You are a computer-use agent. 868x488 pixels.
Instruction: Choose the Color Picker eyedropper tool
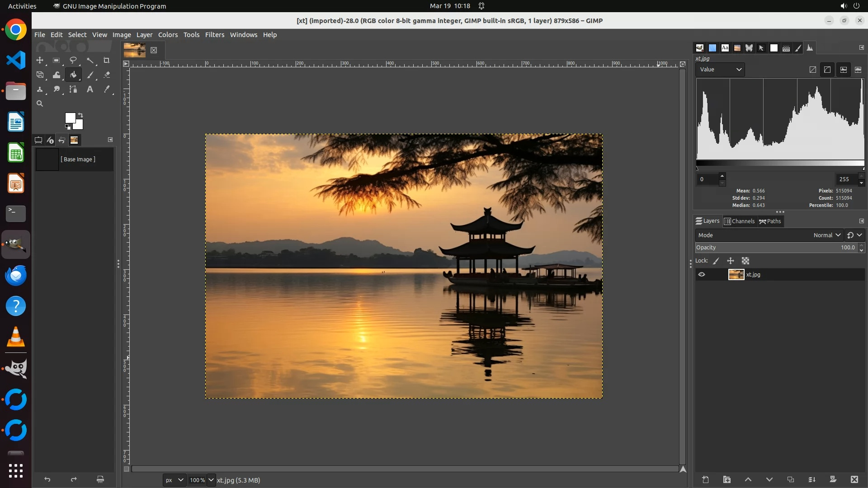107,89
